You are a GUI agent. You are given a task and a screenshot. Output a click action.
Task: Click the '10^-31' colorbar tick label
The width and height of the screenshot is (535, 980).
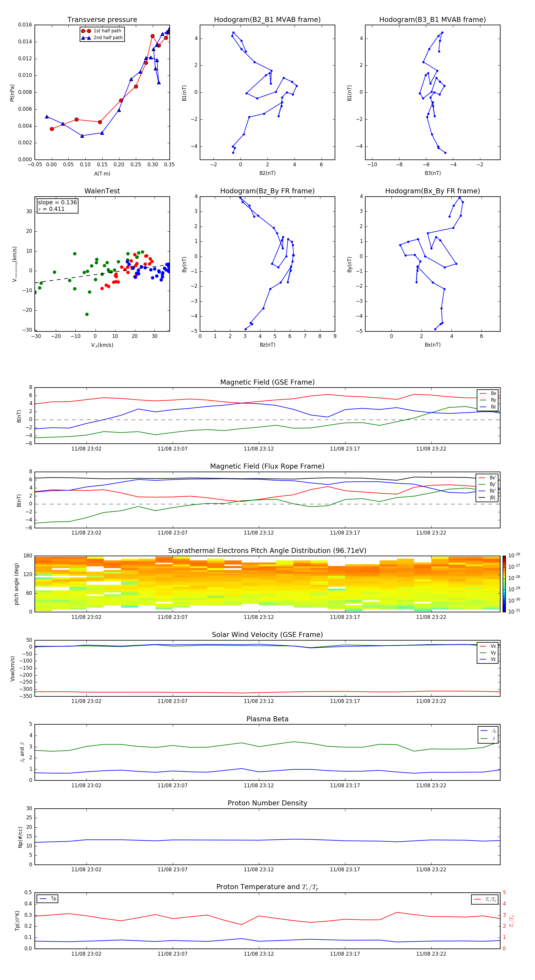point(514,611)
